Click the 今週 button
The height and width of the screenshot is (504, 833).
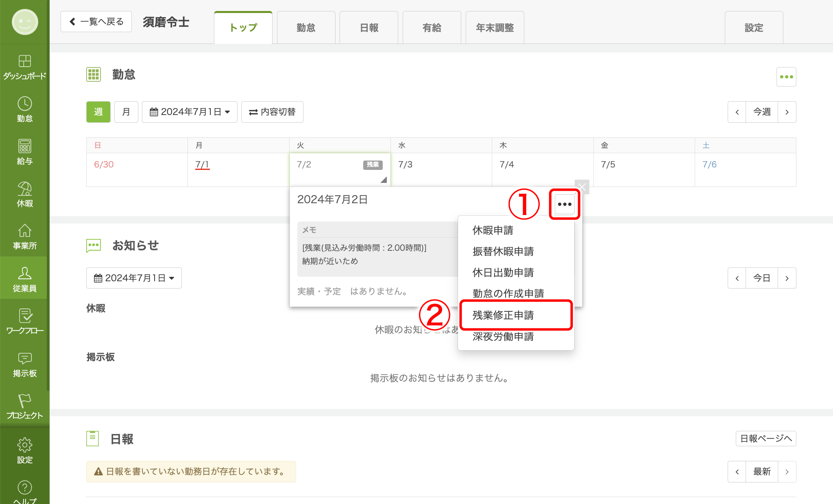[762, 112]
